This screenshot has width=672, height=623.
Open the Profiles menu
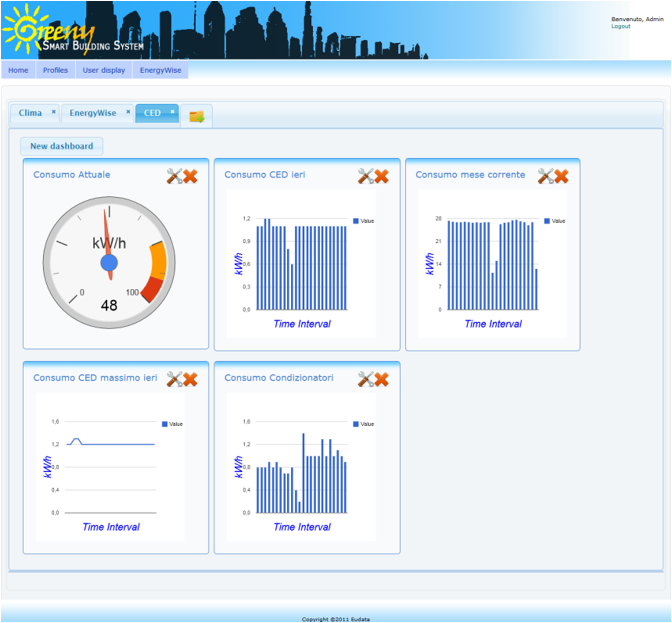(x=55, y=70)
